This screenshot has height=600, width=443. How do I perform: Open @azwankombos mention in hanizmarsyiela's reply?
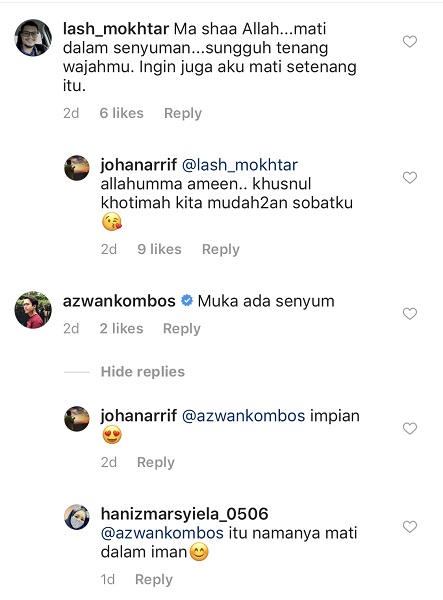click(162, 533)
